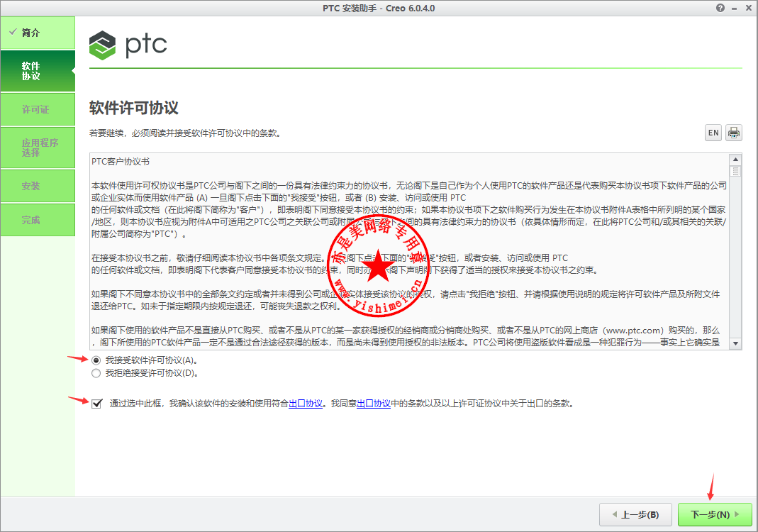Viewport: 758px width, 532px height.
Task: Open help question mark icon in title bar
Action: coord(720,8)
